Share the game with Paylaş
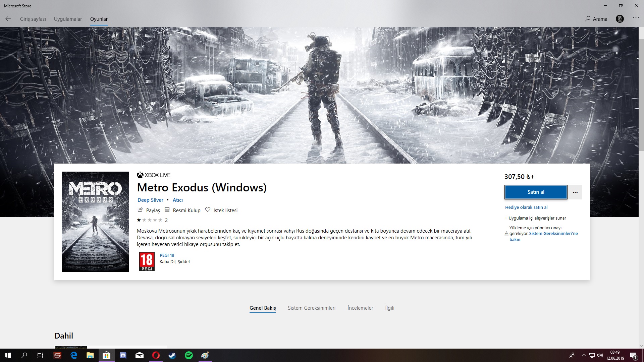The height and width of the screenshot is (362, 644). click(x=149, y=210)
